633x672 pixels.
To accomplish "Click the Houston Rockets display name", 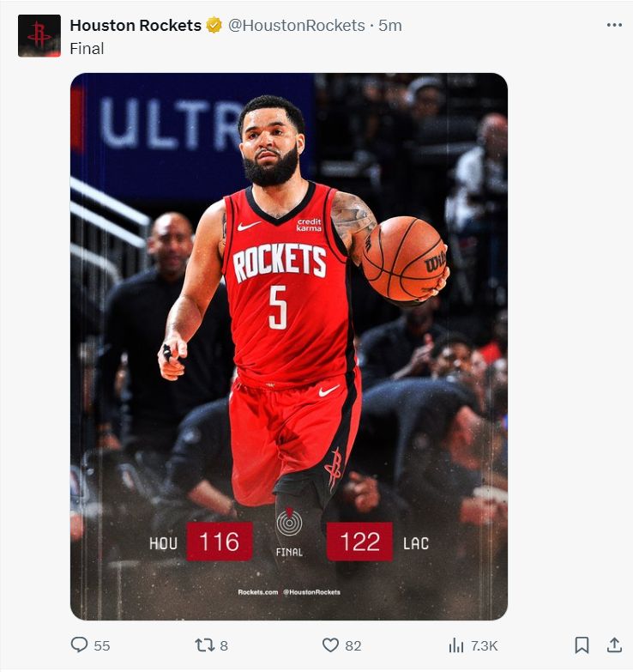I will (x=136, y=26).
